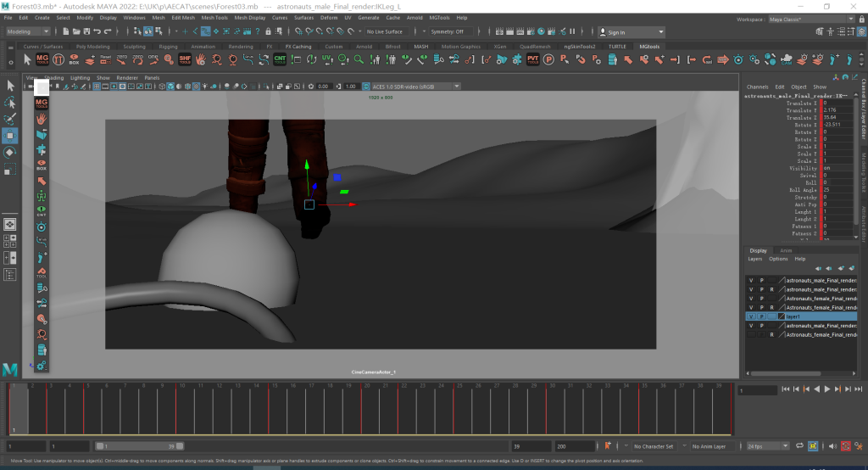Toggle auto keyframe yellow button
Screen dimensions: 868x470
[x=813, y=445]
